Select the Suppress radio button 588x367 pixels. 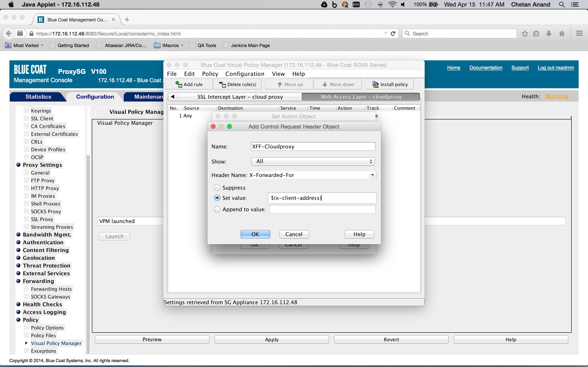click(217, 188)
